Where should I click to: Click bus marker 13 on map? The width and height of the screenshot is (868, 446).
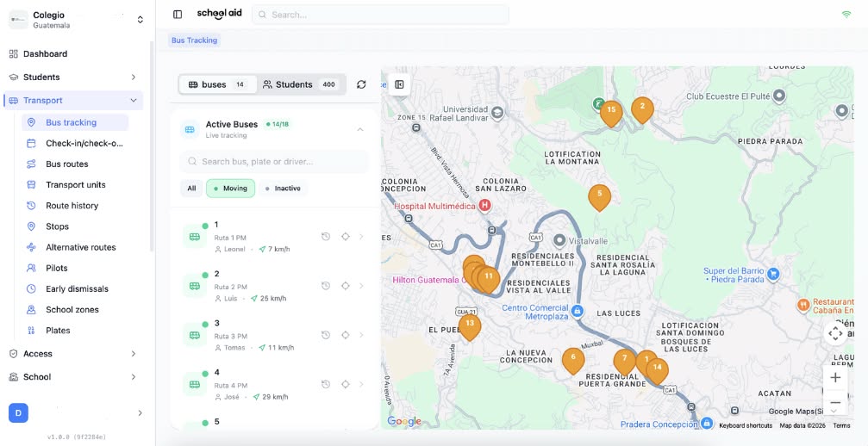[470, 326]
